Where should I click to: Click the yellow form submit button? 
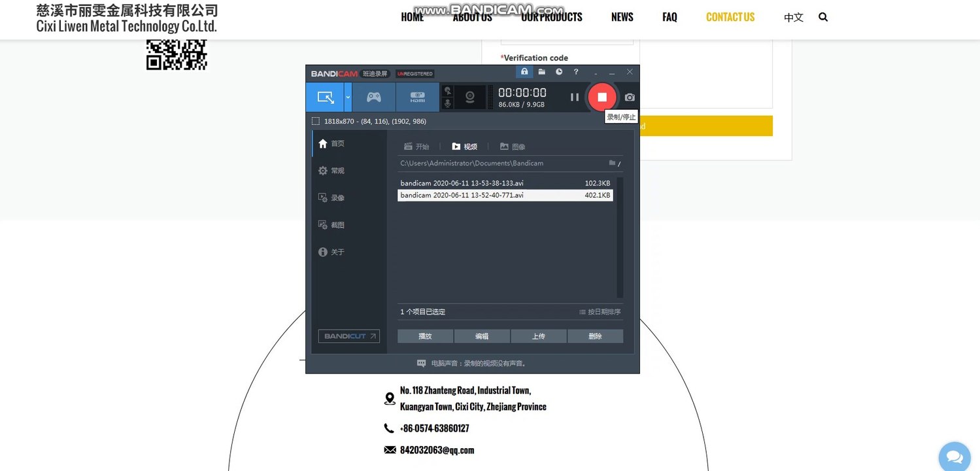705,126
